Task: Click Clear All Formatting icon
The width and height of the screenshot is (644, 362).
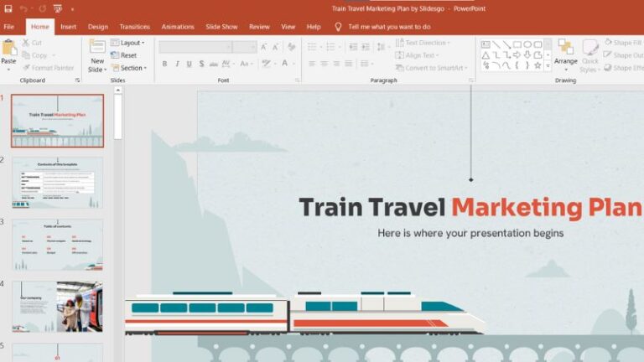Action: 292,47
